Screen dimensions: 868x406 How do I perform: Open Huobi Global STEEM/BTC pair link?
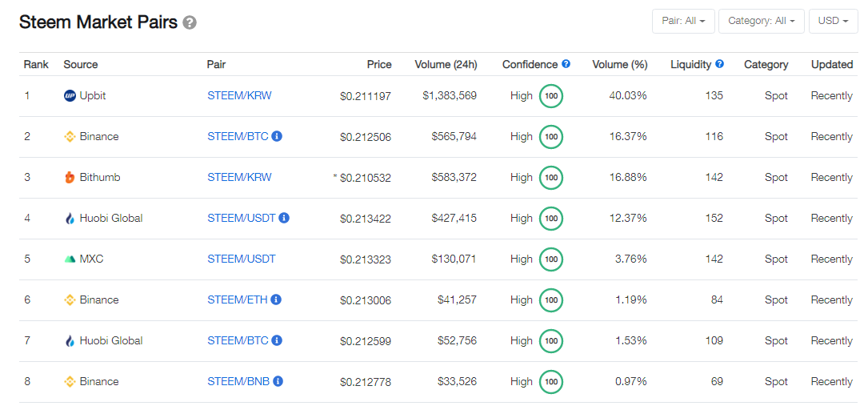[238, 340]
